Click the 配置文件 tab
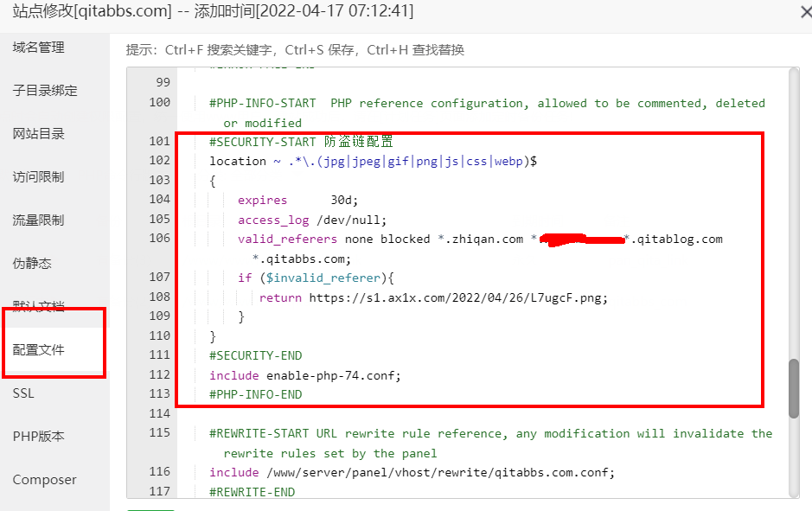812x511 pixels. [x=39, y=350]
